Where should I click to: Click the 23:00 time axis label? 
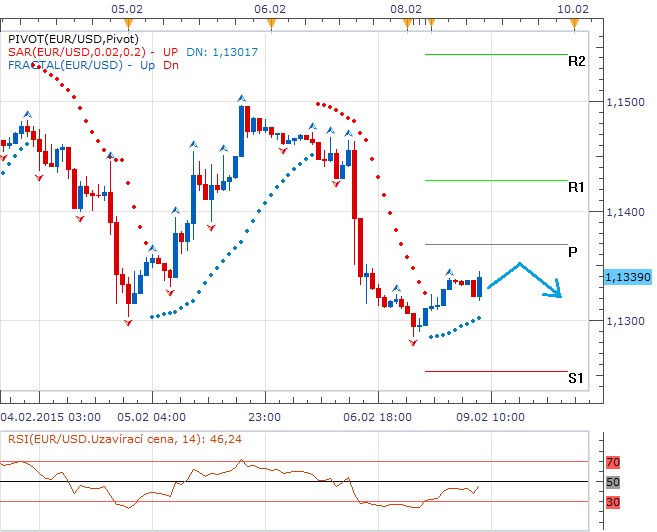[x=264, y=417]
